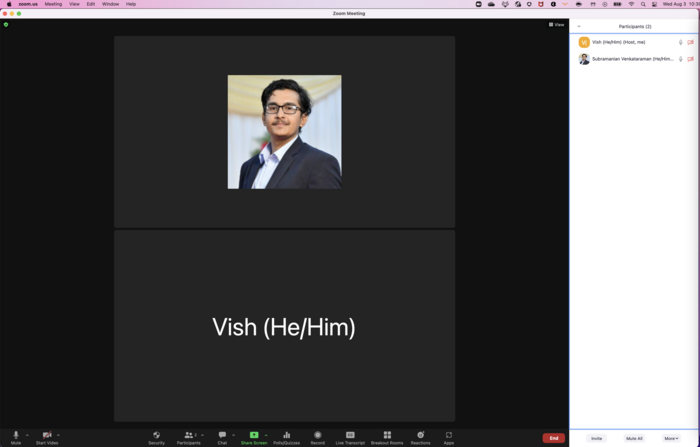This screenshot has height=447, width=700.
Task: Collapse Participants panel using header chevron
Action: (x=579, y=27)
